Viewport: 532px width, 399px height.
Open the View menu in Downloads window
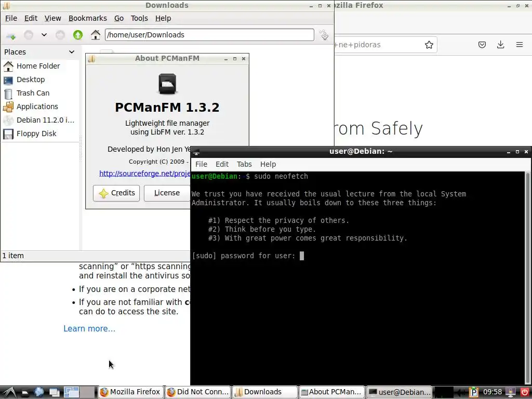click(x=52, y=18)
